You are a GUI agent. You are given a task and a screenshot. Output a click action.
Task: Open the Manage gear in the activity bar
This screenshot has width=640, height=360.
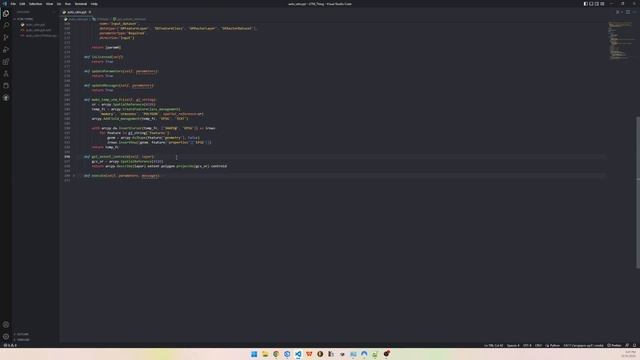(6, 337)
